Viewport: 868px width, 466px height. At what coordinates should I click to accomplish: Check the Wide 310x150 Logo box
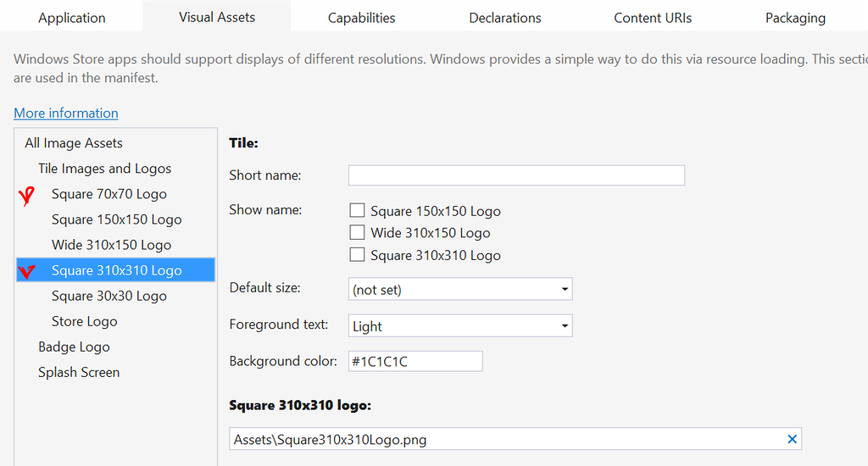[358, 233]
